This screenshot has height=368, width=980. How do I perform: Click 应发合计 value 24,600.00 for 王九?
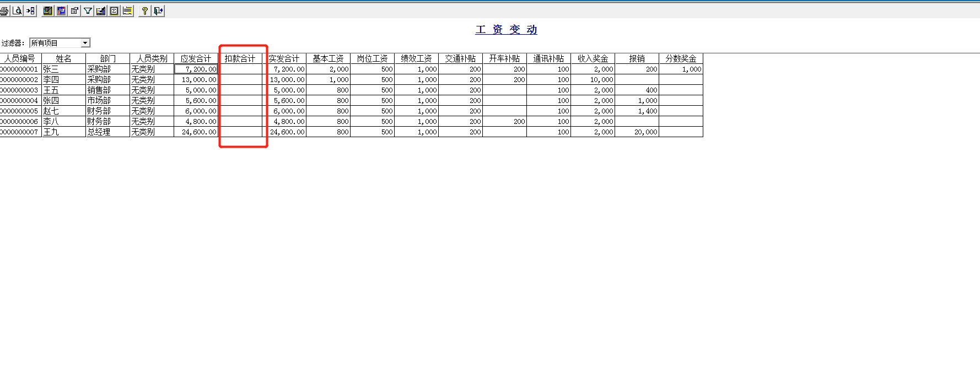coord(196,132)
